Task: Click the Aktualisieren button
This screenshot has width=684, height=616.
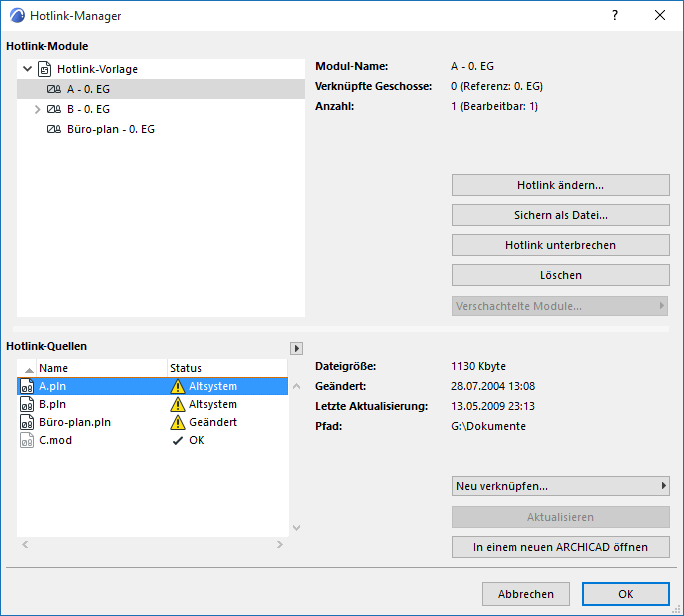Action: 561,517
